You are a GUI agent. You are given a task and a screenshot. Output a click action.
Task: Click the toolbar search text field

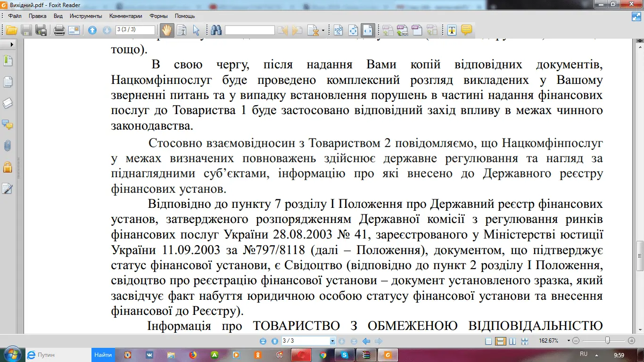[249, 30]
